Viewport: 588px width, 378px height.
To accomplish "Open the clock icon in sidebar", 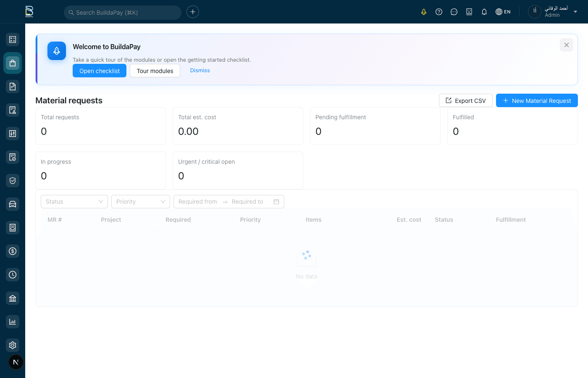I will [x=13, y=275].
